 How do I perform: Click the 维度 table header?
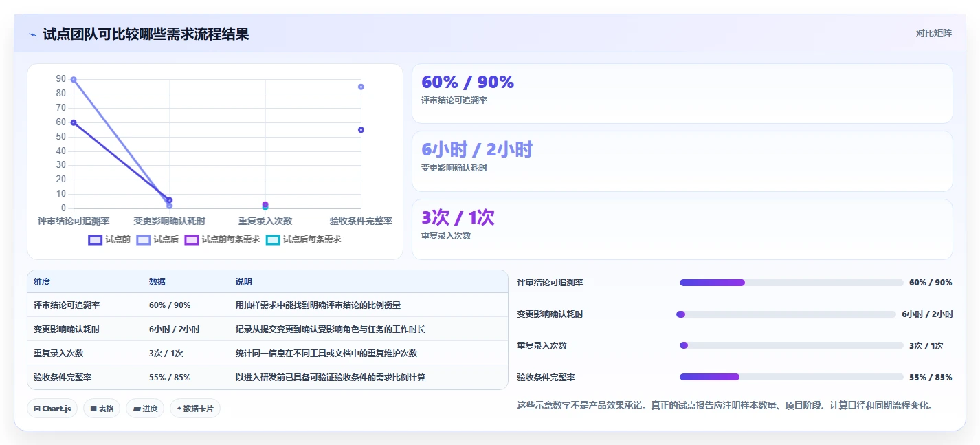[x=42, y=282]
